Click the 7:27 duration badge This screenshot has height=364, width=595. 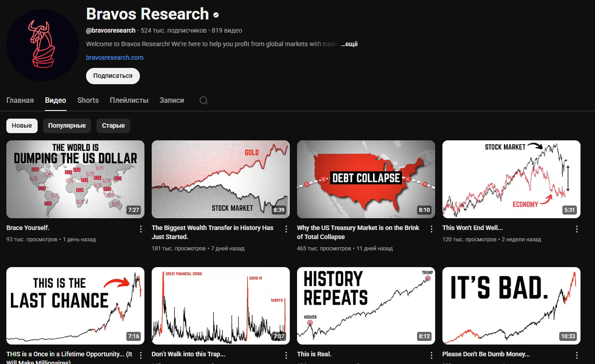[x=134, y=210]
